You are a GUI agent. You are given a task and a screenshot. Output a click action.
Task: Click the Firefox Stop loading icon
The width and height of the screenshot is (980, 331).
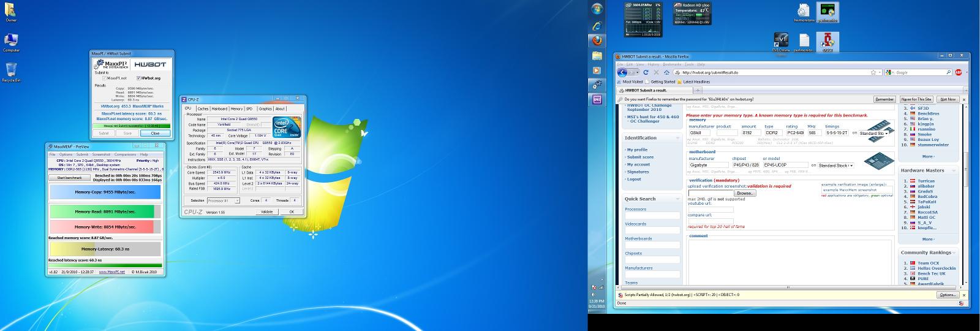tap(656, 72)
